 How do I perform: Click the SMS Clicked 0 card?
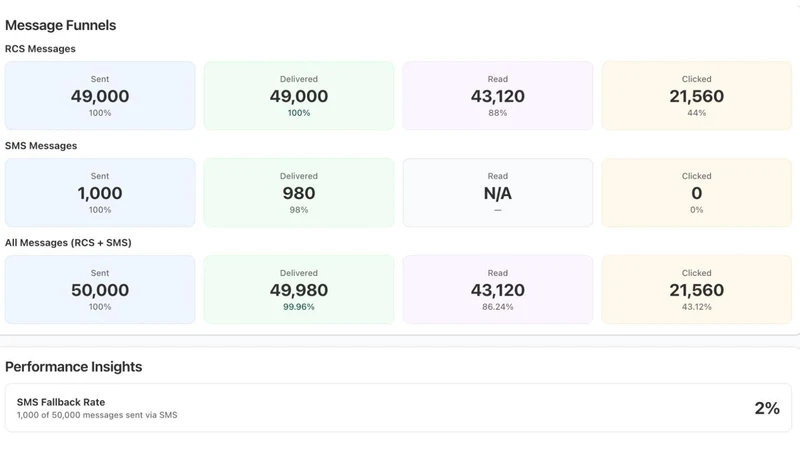(x=696, y=193)
